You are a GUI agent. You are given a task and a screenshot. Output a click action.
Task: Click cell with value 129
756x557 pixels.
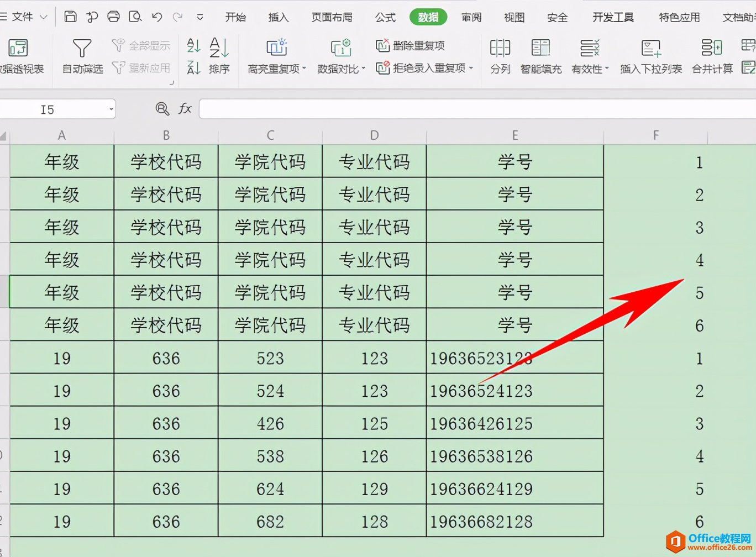(x=374, y=488)
